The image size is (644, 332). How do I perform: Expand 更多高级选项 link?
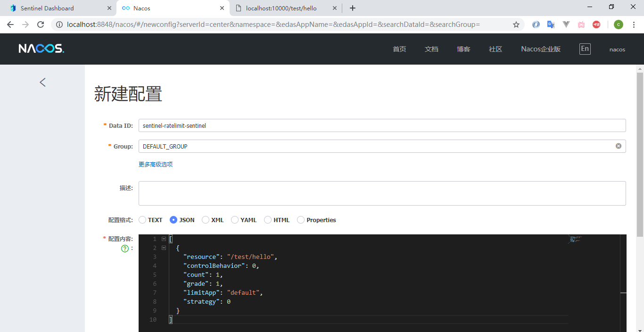(156, 165)
